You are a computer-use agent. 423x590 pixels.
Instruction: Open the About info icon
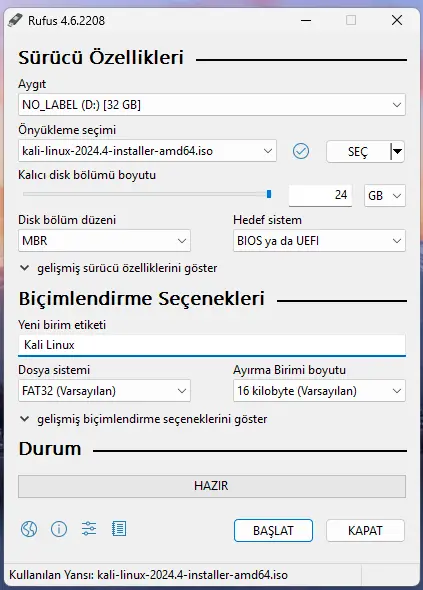click(x=59, y=529)
